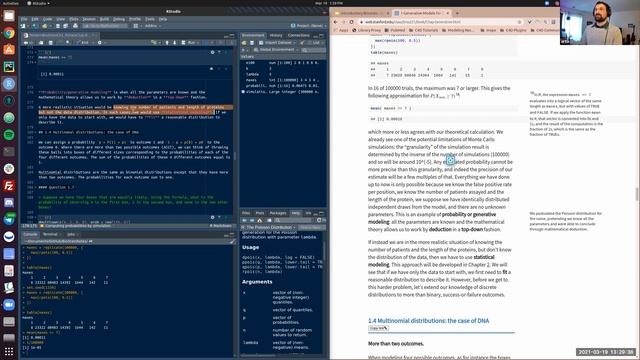Click the source editor vertical scrollbar
Screen dimensions: 640x360
pos(235,156)
